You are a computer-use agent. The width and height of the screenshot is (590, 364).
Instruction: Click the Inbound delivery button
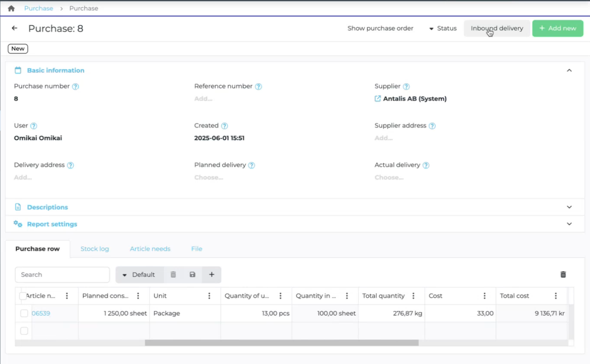click(x=497, y=28)
